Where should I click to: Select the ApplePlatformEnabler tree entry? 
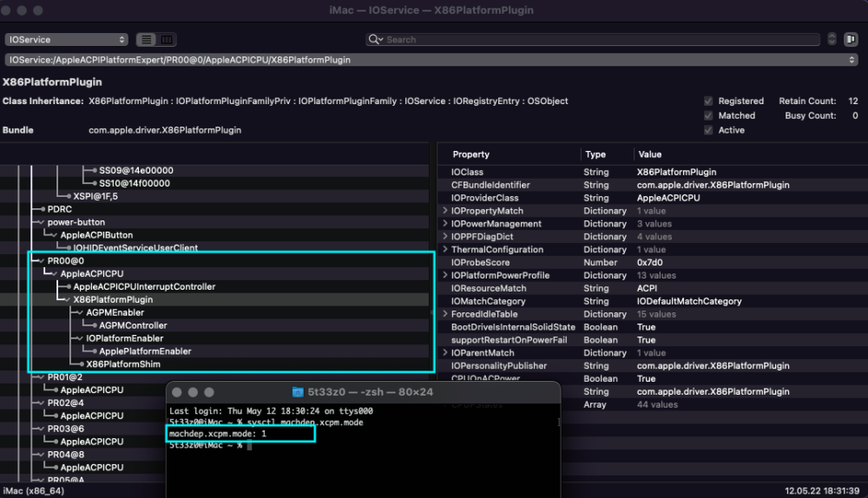[x=145, y=351]
